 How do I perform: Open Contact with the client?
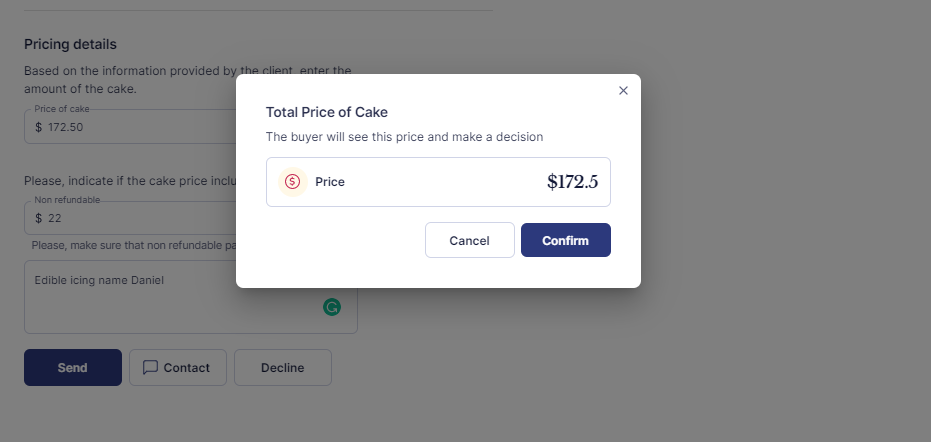[x=178, y=367]
